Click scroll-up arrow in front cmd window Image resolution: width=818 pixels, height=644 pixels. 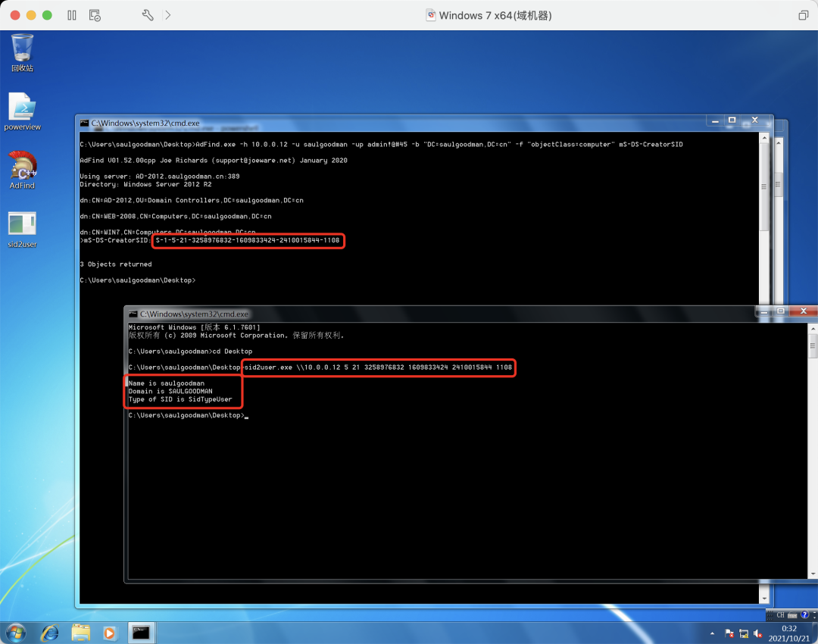[x=813, y=330]
